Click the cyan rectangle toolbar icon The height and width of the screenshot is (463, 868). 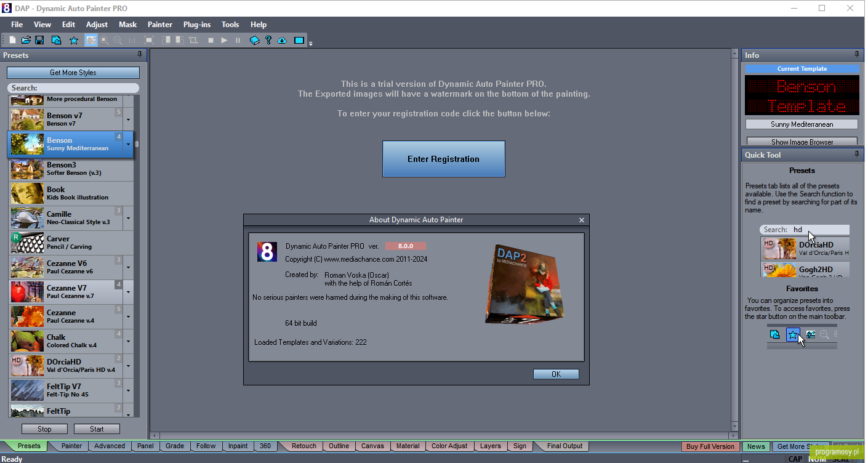299,40
